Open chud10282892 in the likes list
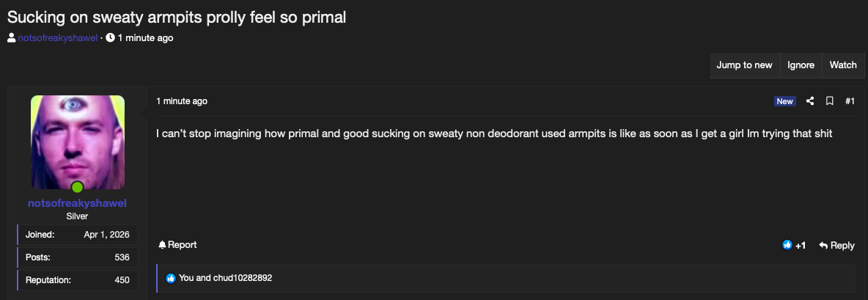The image size is (868, 300). [243, 278]
